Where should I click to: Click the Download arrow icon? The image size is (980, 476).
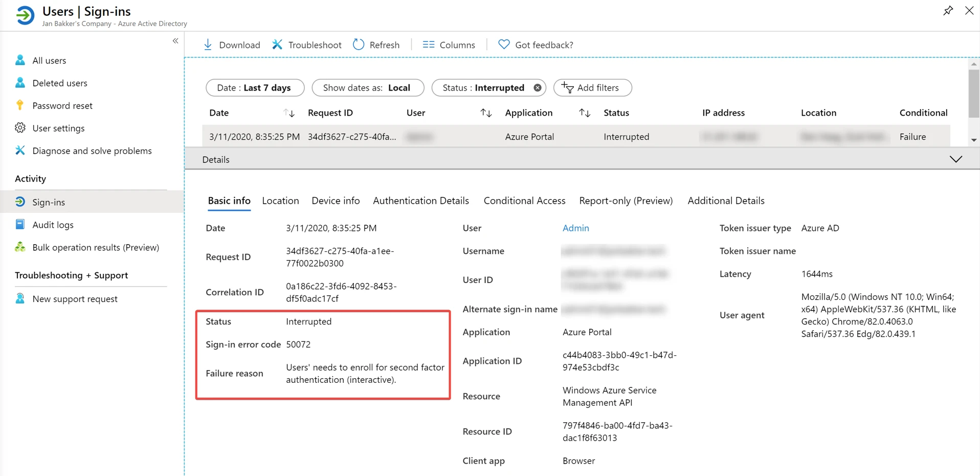(x=208, y=45)
